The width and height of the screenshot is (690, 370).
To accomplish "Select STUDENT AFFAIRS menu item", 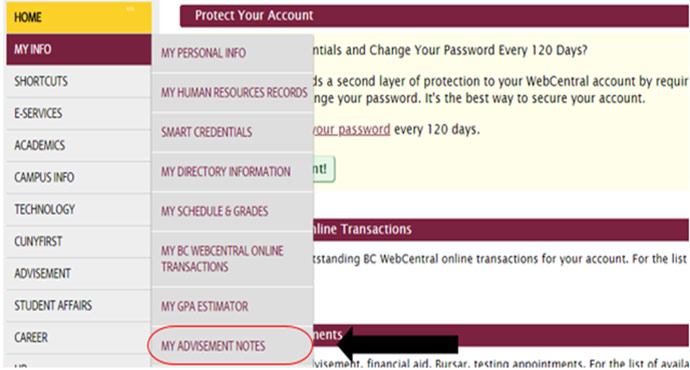I will [79, 306].
